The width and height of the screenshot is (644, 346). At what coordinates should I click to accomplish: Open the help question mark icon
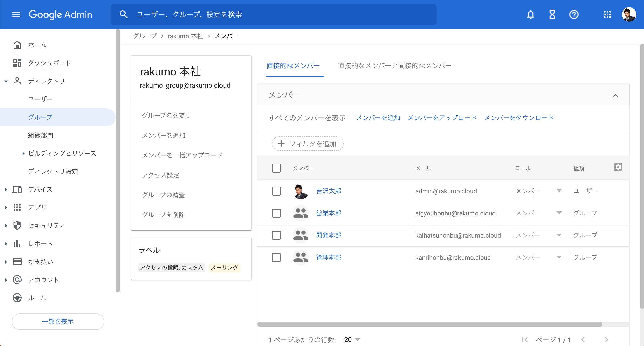(x=574, y=14)
